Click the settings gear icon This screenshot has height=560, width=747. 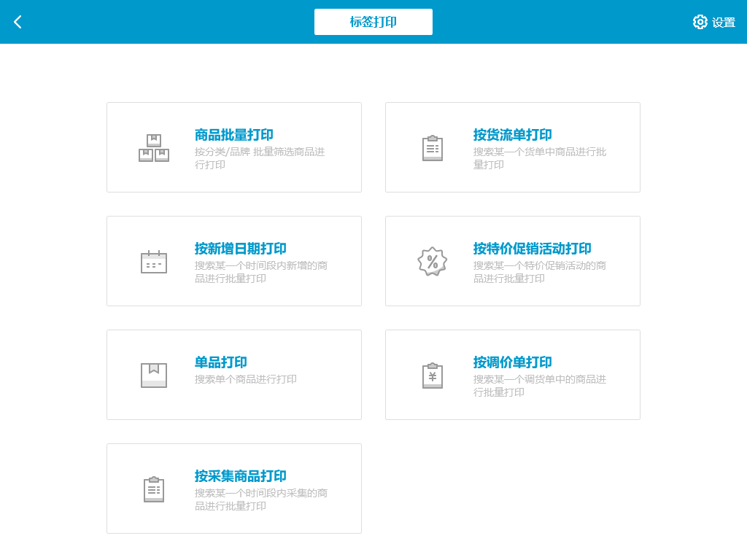coord(700,22)
